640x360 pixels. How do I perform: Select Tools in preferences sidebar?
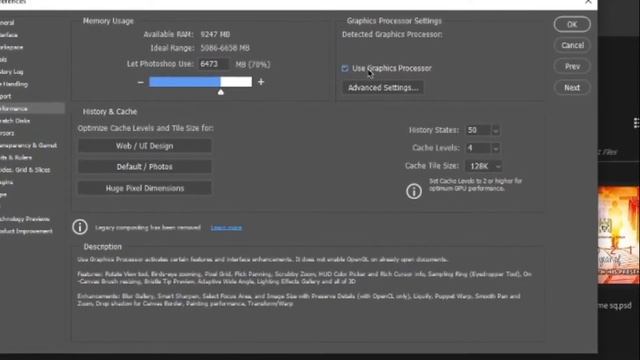[4, 60]
